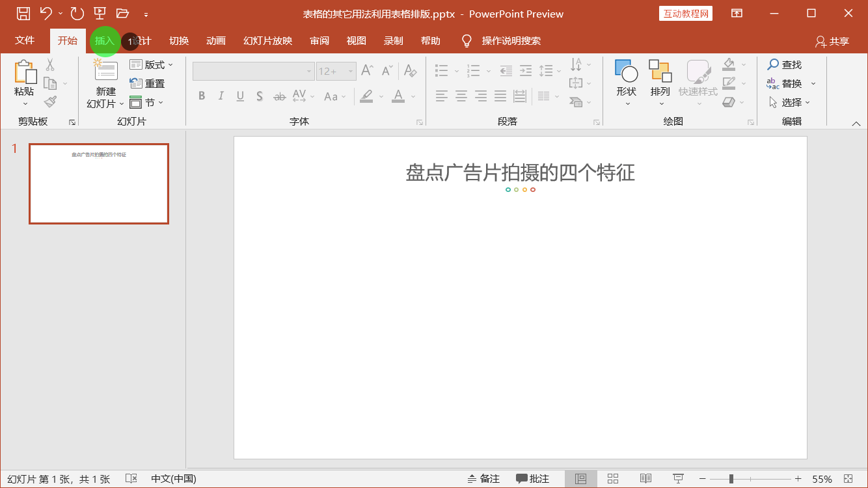The image size is (868, 488).
Task: Select slide 1 thumbnail in left panel
Action: pos(98,183)
